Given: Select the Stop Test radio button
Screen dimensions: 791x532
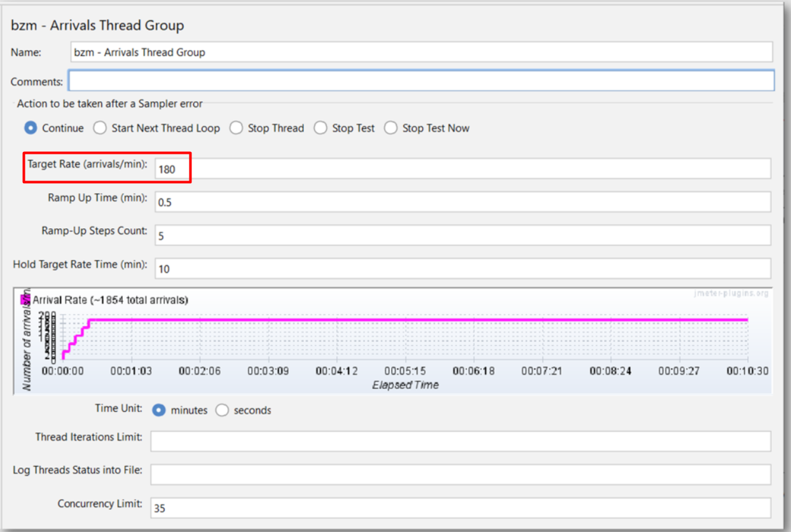Looking at the screenshot, I should tap(320, 128).
